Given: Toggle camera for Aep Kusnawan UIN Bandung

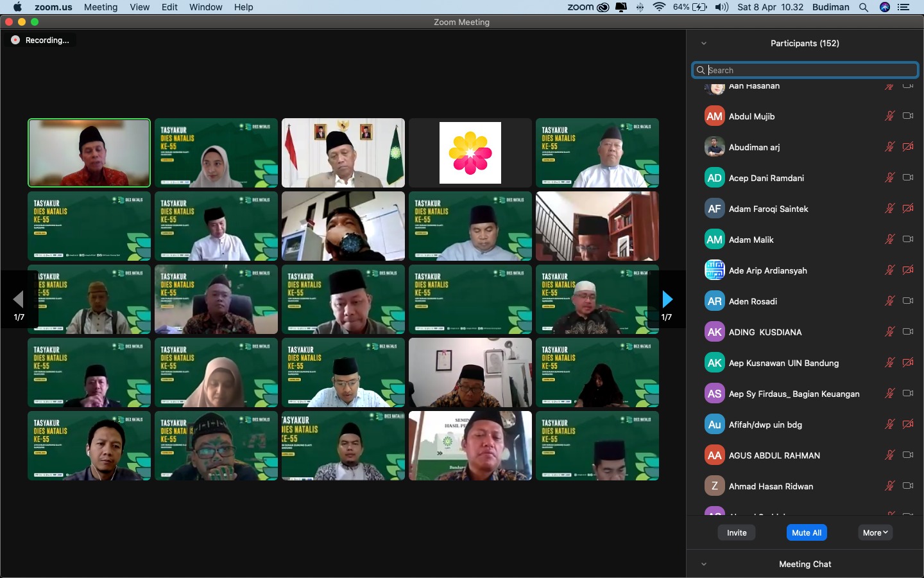Looking at the screenshot, I should [x=908, y=363].
